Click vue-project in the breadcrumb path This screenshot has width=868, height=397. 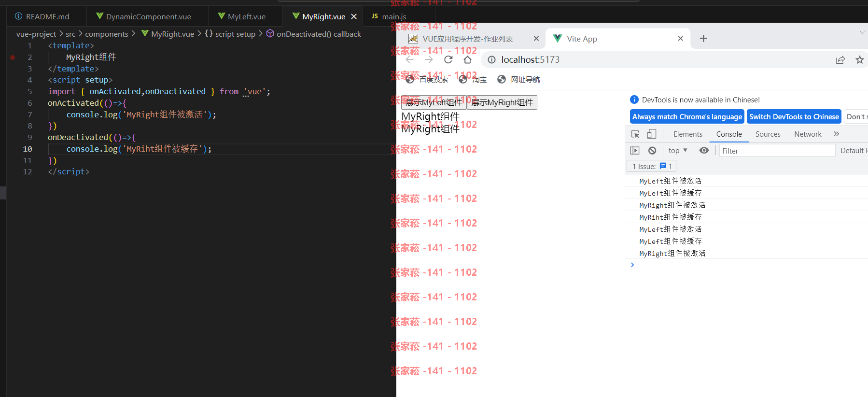tap(36, 34)
